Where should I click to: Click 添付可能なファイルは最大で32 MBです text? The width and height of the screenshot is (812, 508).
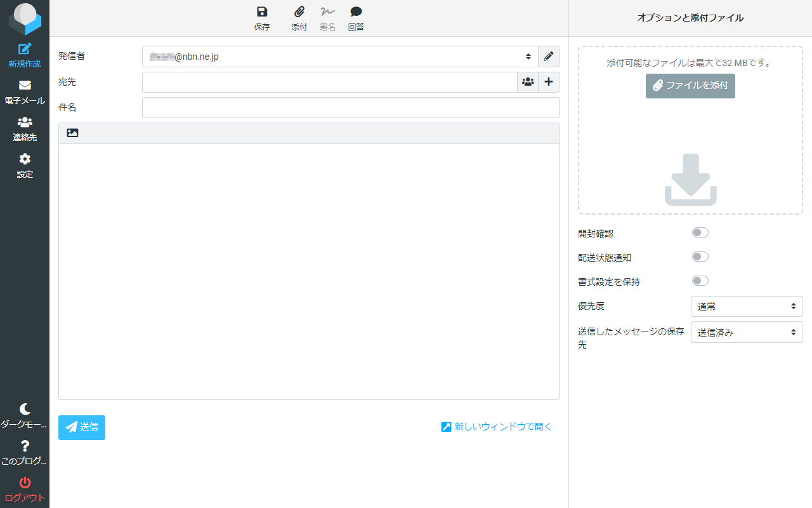tap(689, 63)
